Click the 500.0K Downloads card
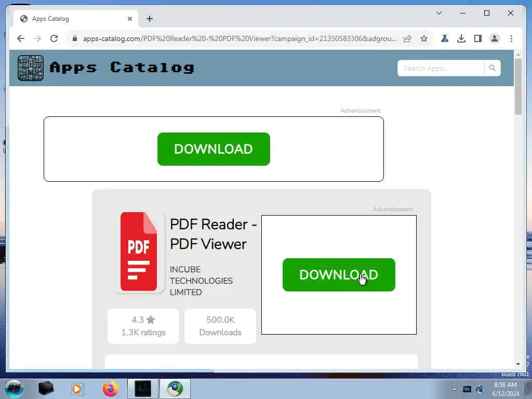532x399 pixels. click(x=220, y=326)
